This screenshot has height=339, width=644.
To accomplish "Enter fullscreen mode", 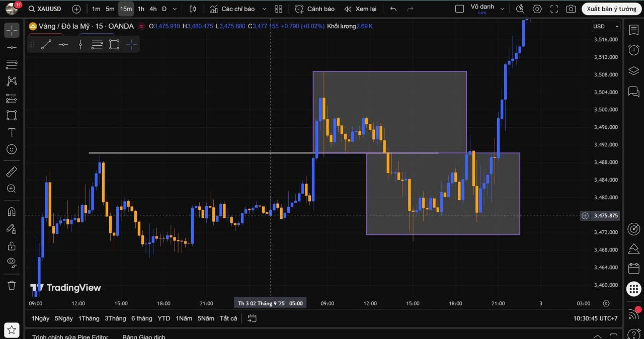I will pos(554,9).
